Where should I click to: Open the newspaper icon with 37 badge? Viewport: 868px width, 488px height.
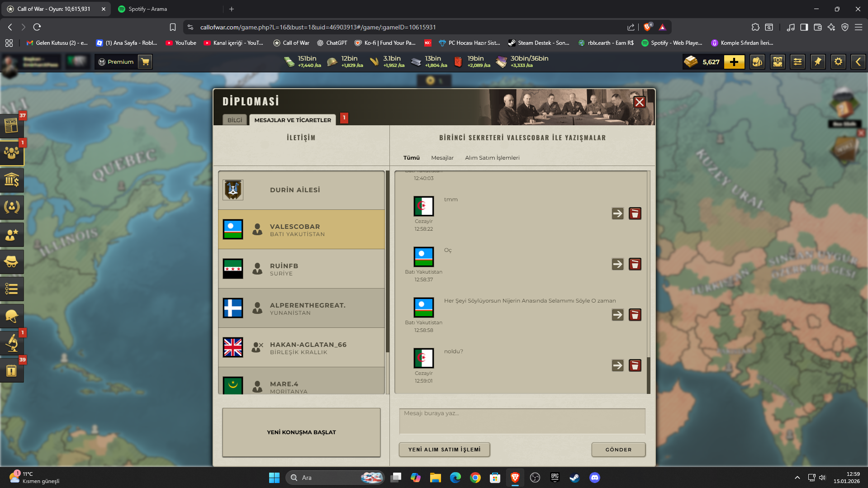click(11, 125)
